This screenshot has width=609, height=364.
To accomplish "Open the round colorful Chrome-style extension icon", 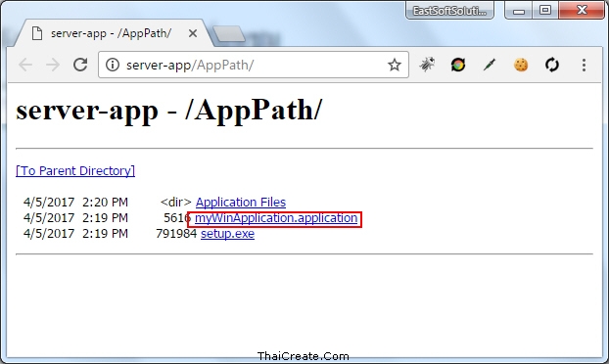I will click(458, 65).
